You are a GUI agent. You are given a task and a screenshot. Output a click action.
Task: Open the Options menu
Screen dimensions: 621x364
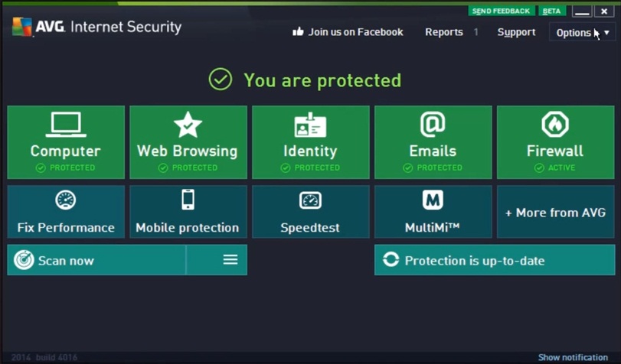[582, 32]
